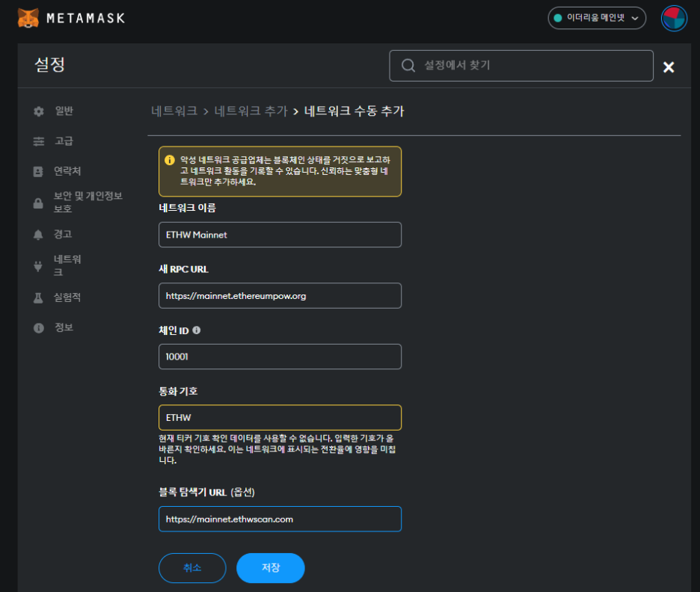Edit the currency symbol field ETHW
The width and height of the screenshot is (700, 592).
[280, 418]
